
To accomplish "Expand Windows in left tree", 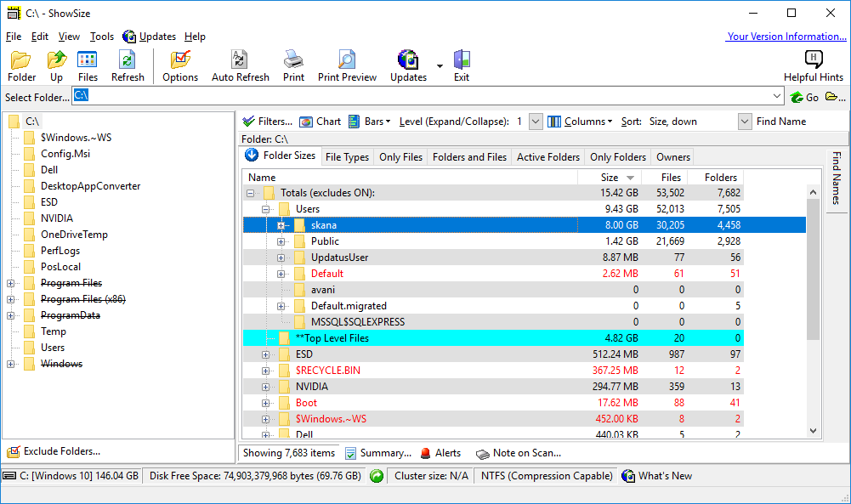I will point(10,364).
